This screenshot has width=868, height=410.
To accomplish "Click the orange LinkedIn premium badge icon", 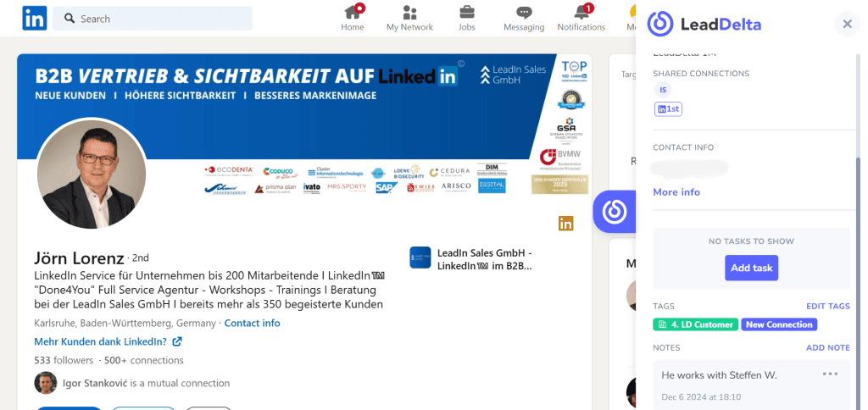I will click(x=565, y=224).
